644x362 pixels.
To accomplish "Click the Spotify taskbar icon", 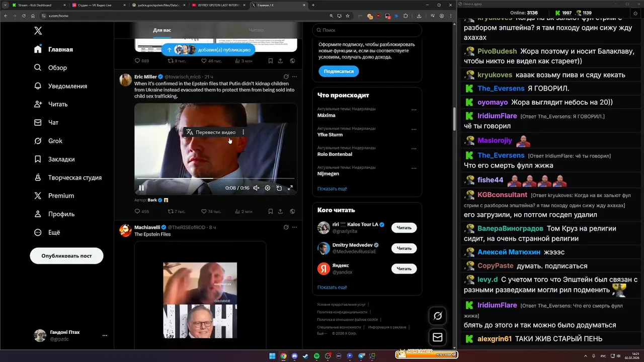I will pyautogui.click(x=316, y=356).
